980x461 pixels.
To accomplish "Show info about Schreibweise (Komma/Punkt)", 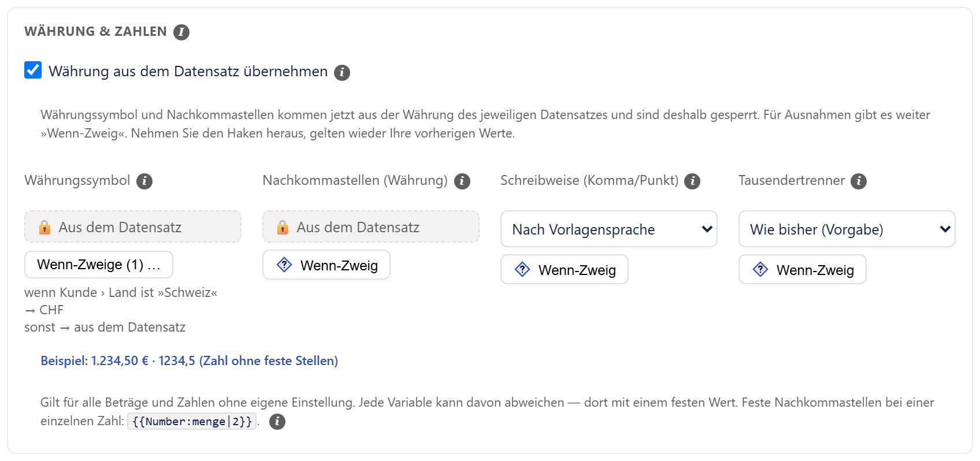I will coord(692,181).
